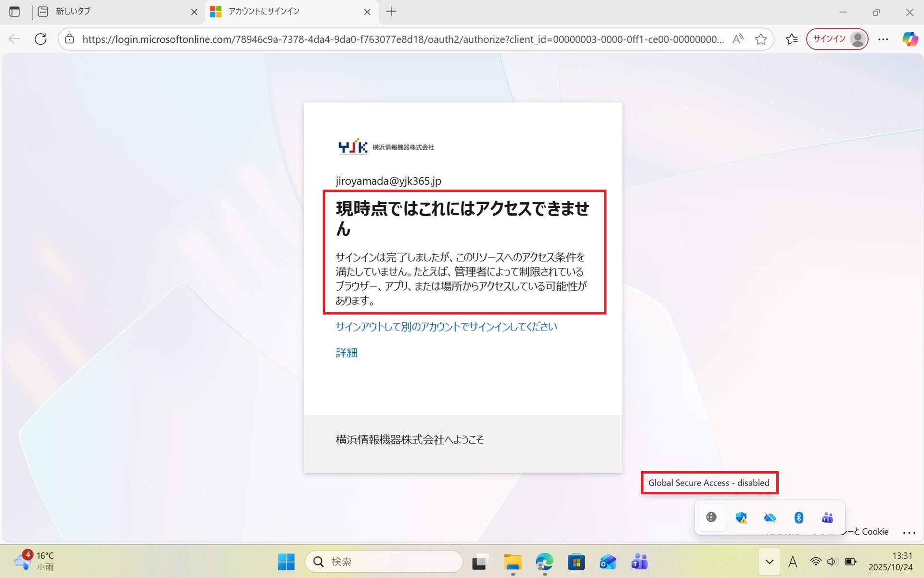Click the サインアウトして別のアカウントでサインイン link
This screenshot has width=924, height=578.
click(446, 327)
